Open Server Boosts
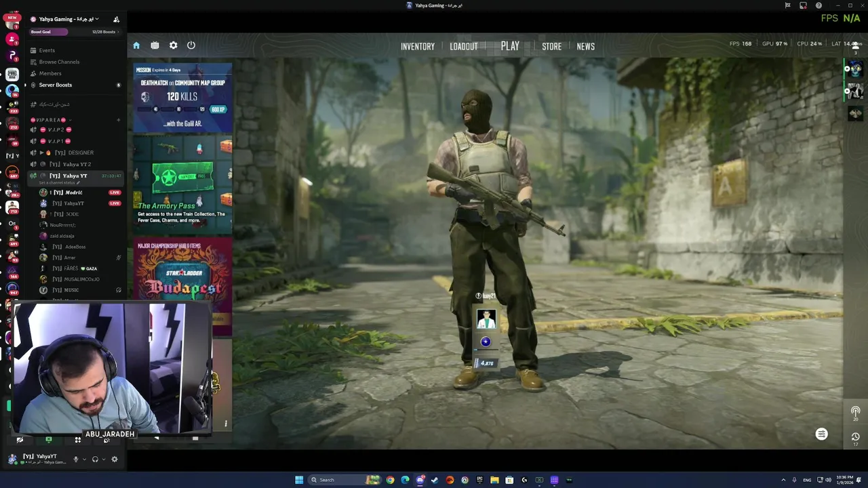This screenshot has height=488, width=868. pos(75,85)
